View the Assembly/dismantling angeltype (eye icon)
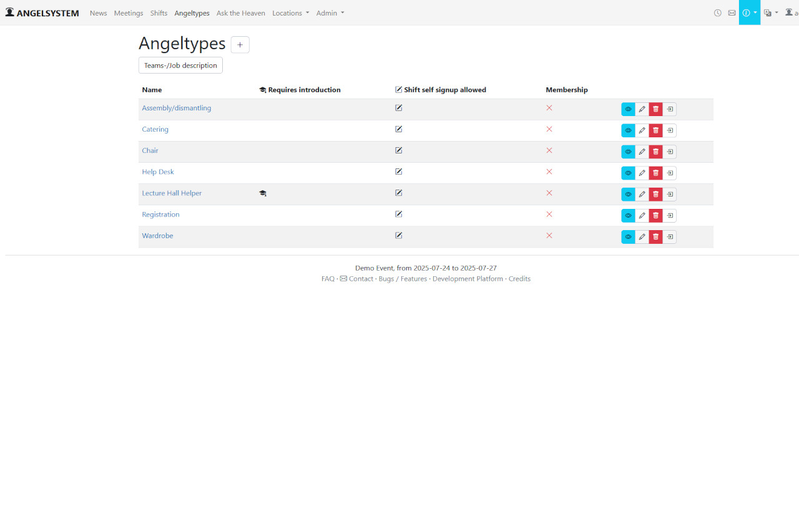 628,109
